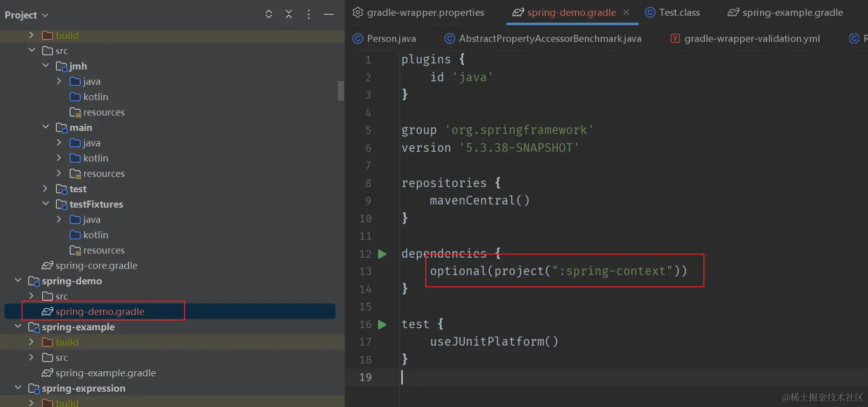
Task: Hide the Project tool window with minimize icon
Action: (x=329, y=14)
